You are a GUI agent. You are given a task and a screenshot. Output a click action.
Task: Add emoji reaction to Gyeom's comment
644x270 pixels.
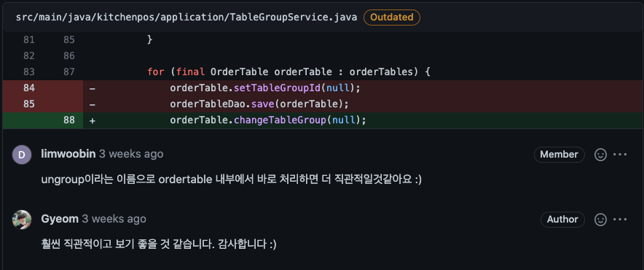(x=600, y=220)
